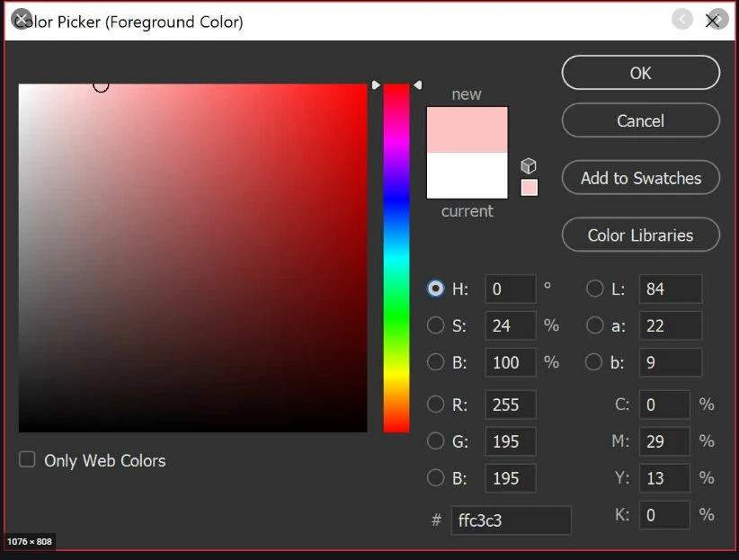Click the gray back arrow circle icon
Viewport: 739px width, 560px height.
[x=682, y=20]
